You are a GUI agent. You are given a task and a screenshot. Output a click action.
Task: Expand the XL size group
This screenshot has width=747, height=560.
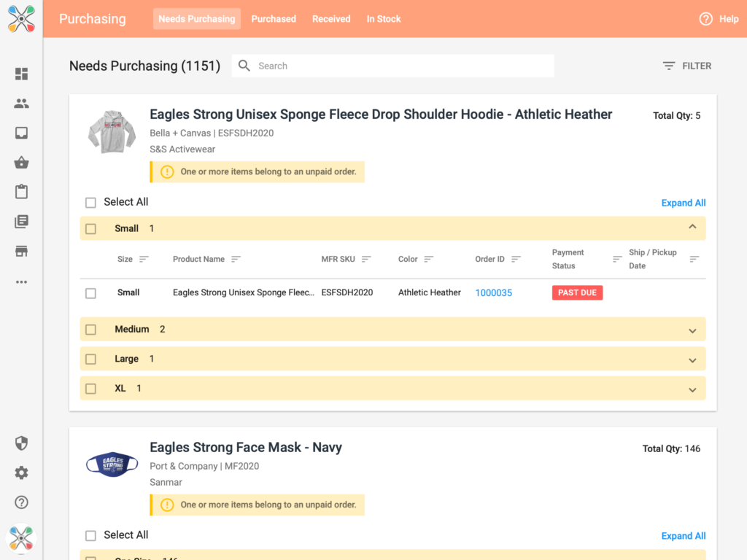[693, 390]
